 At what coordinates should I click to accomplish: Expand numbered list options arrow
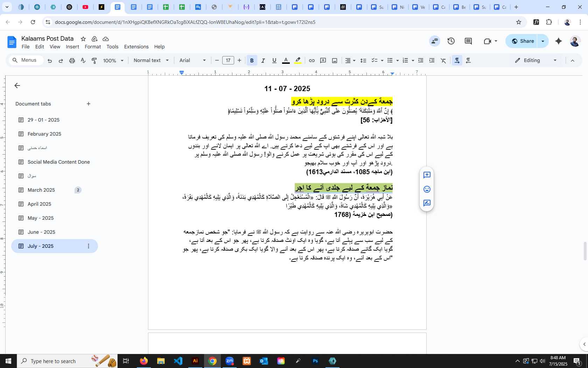click(x=413, y=61)
